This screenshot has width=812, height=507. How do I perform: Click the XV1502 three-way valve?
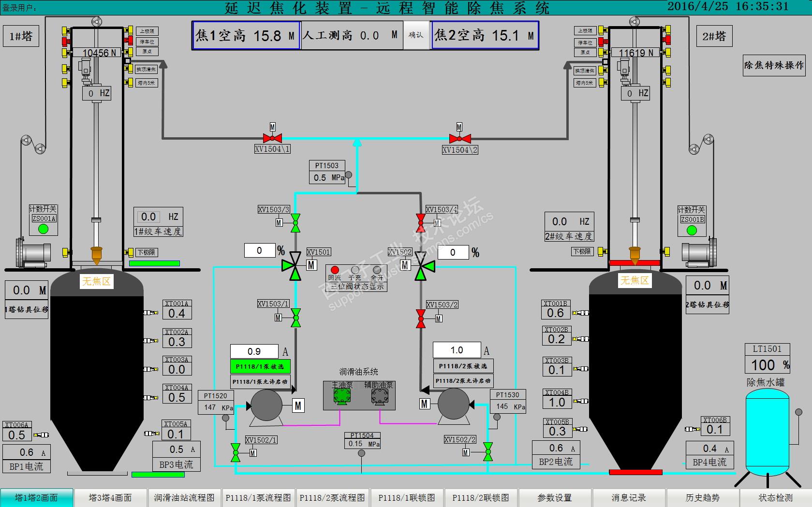point(425,265)
